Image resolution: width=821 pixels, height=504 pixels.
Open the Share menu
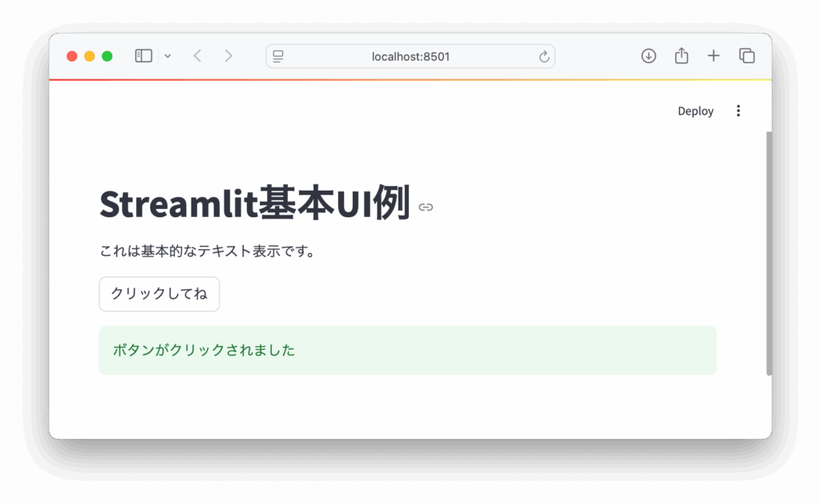pyautogui.click(x=681, y=56)
